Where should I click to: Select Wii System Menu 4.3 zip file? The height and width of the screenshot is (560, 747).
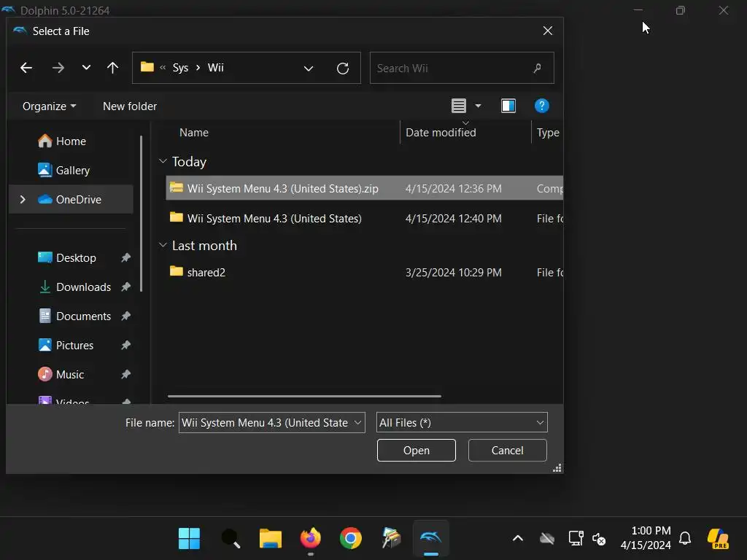(x=365, y=189)
